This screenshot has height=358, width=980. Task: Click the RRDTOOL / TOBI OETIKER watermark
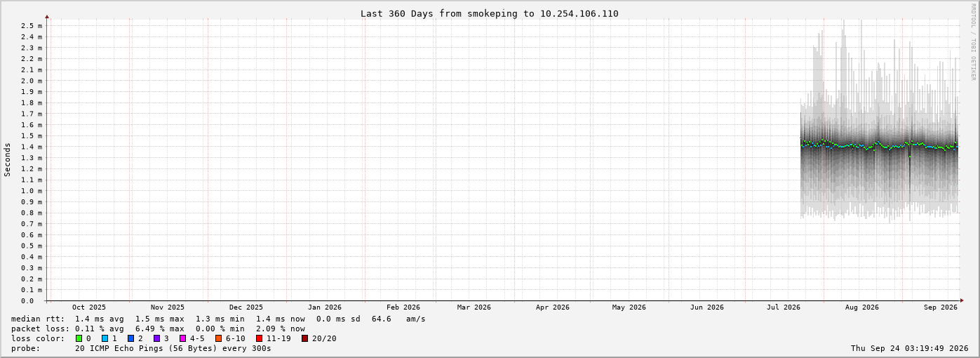click(973, 41)
